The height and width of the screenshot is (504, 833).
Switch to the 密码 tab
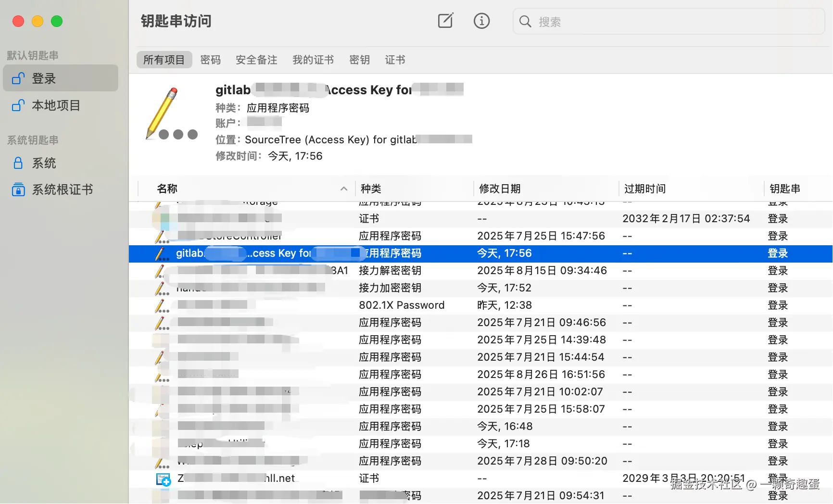click(x=211, y=60)
